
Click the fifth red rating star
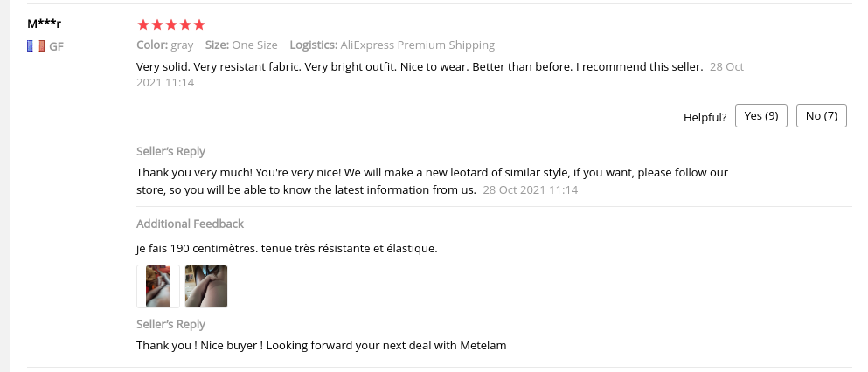[x=199, y=24]
